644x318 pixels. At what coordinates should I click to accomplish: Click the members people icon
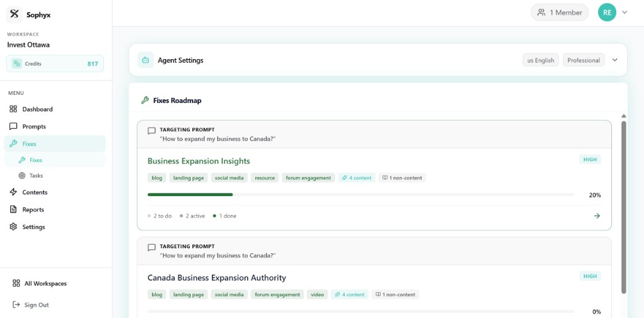(541, 13)
